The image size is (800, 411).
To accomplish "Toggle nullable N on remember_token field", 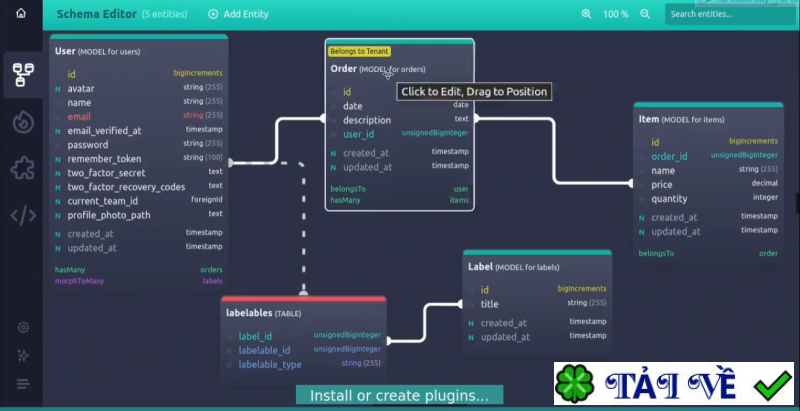I will click(58, 160).
